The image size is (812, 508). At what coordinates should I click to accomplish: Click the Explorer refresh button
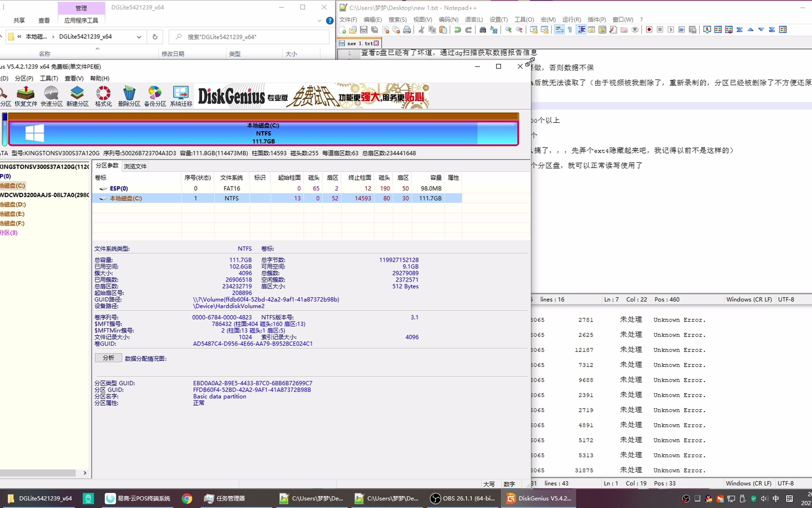point(155,37)
